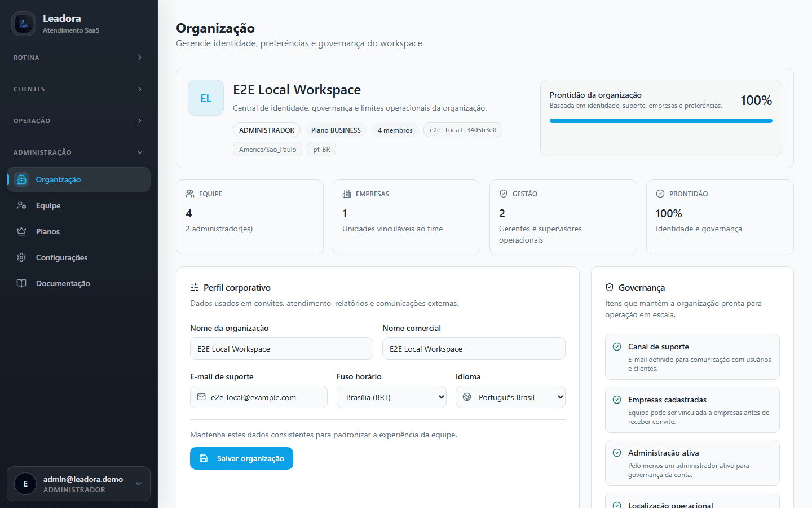Open the Configurações menu item

pos(79,257)
